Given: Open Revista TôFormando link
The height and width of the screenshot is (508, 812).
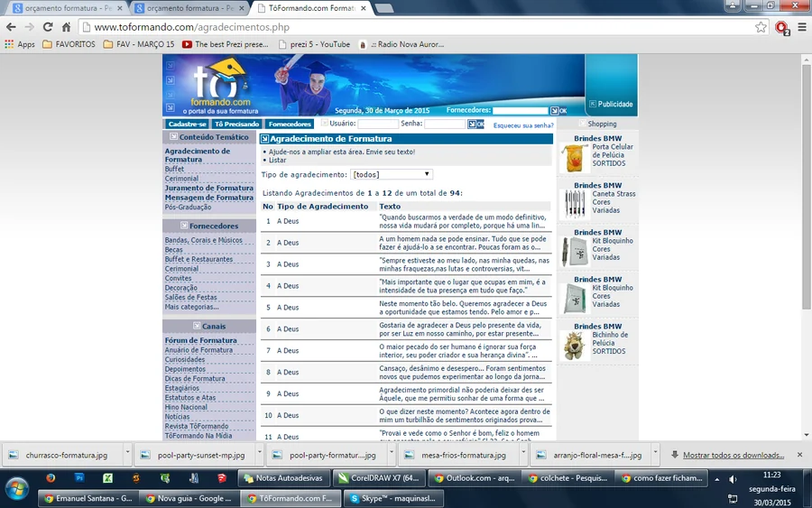Looking at the screenshot, I should pos(197,426).
